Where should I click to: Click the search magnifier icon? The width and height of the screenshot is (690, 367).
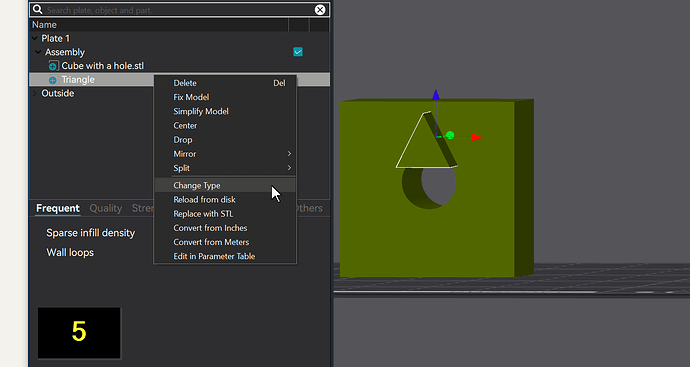click(38, 9)
